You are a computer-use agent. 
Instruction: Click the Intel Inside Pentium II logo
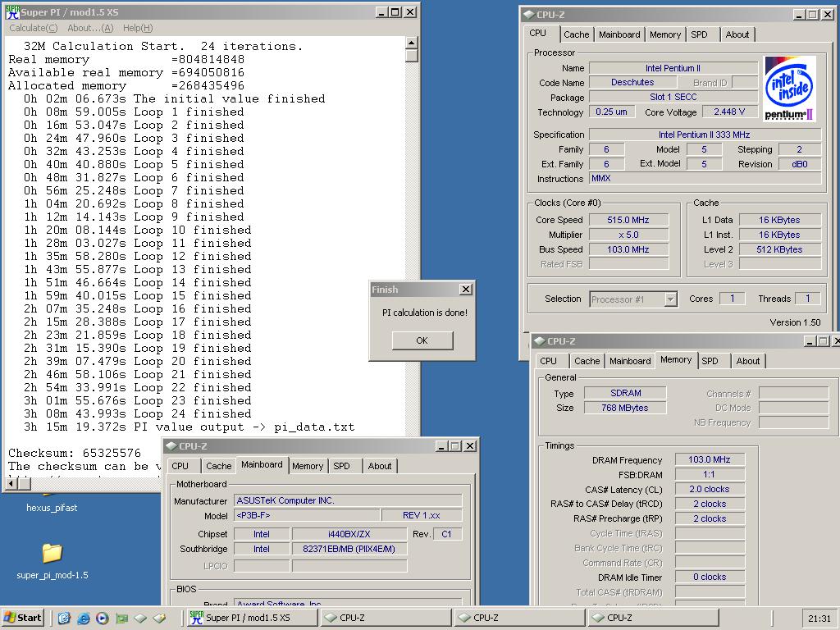point(790,89)
